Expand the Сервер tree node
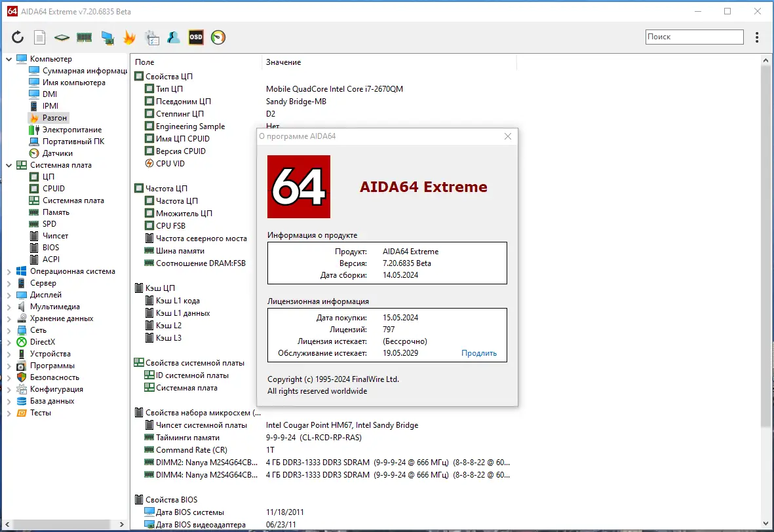Screen dimensions: 774x532 9,283
